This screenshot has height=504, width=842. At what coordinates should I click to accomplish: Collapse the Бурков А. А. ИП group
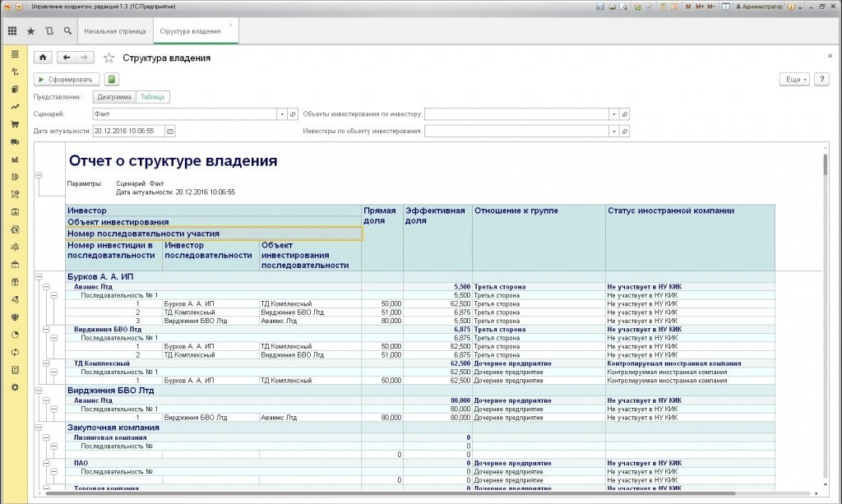click(39, 277)
